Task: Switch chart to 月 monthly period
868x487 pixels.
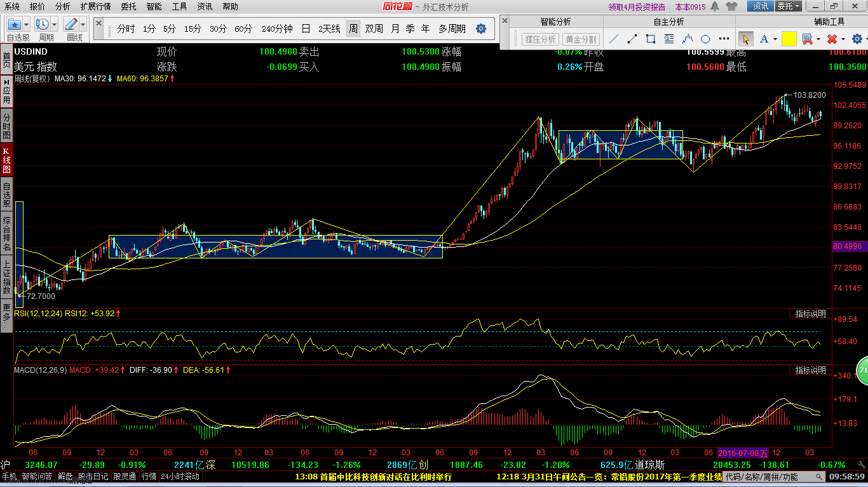Action: pyautogui.click(x=395, y=29)
